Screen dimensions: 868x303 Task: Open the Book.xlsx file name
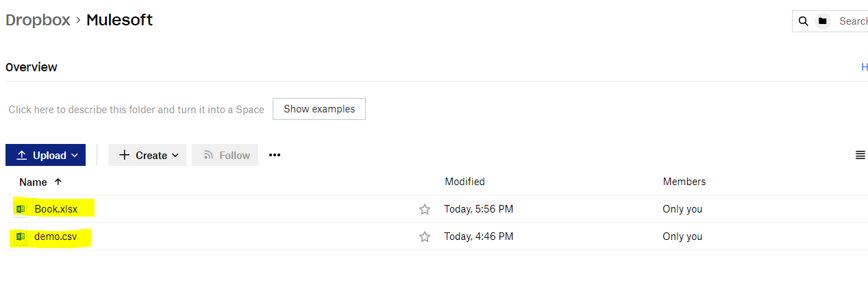(x=56, y=209)
